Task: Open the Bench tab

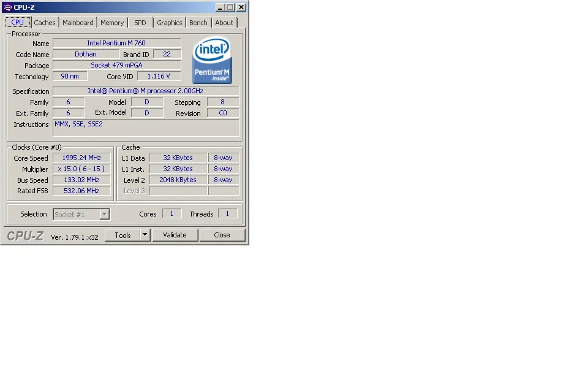Action: coord(198,23)
